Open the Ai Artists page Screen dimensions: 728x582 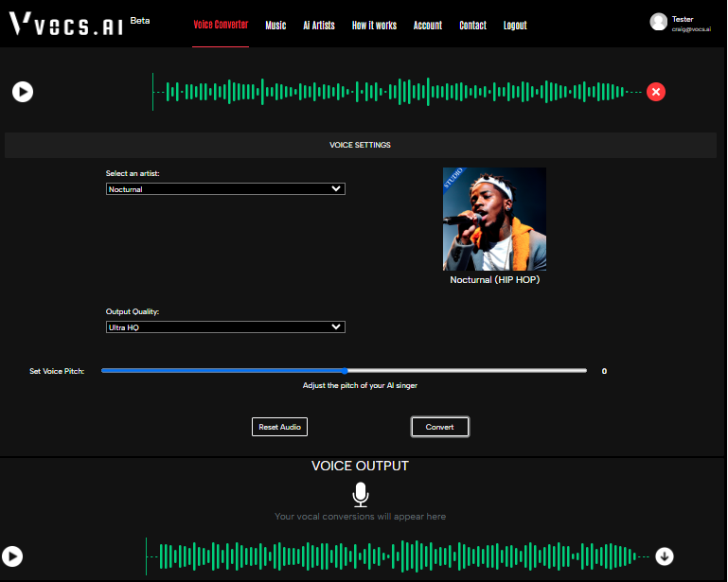tap(319, 26)
